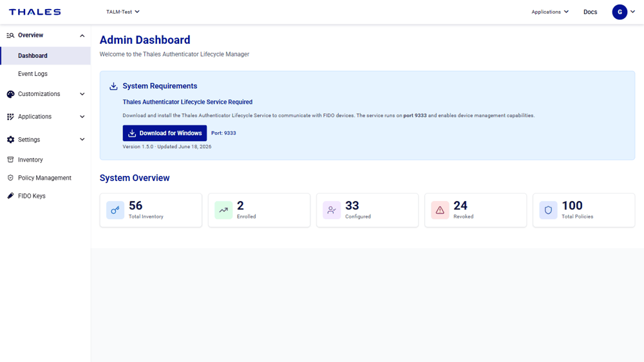Click the chevron beside the user avatar
644x362 pixels.
pyautogui.click(x=632, y=12)
